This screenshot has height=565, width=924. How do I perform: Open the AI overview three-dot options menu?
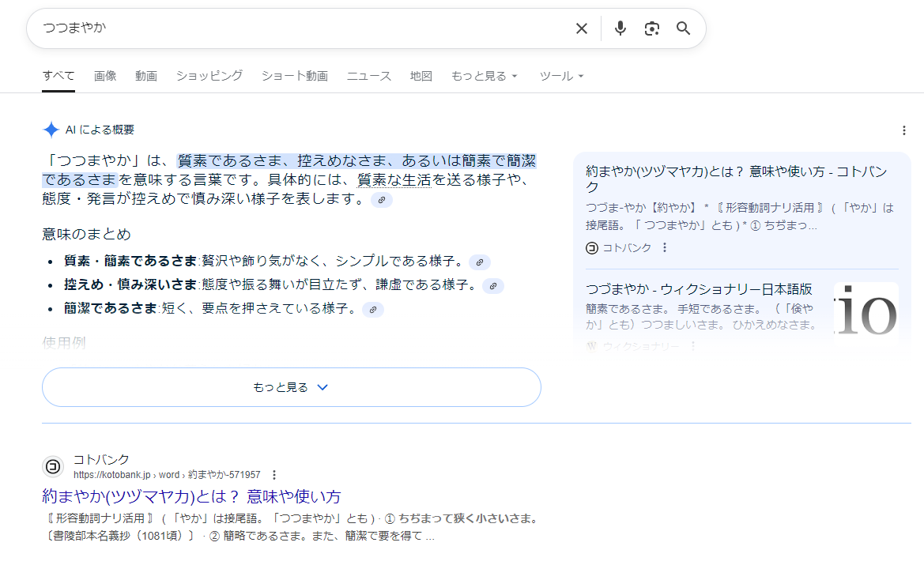(904, 130)
